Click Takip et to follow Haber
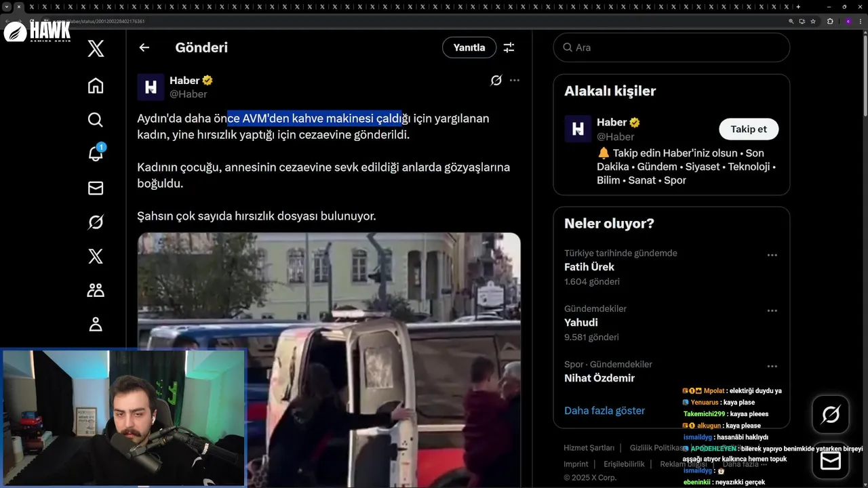Screen dimensions: 868x488 point(749,129)
